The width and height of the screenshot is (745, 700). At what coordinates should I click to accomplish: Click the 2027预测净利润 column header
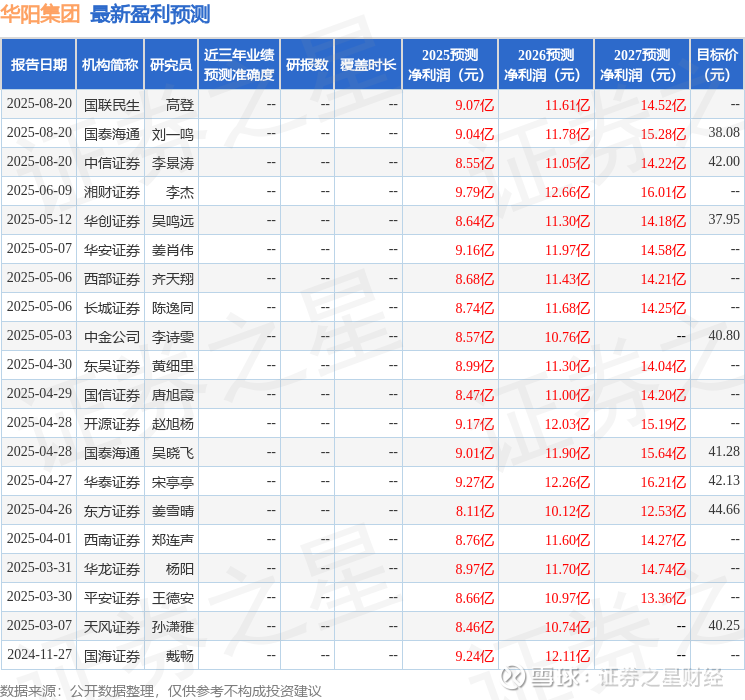tap(642, 65)
